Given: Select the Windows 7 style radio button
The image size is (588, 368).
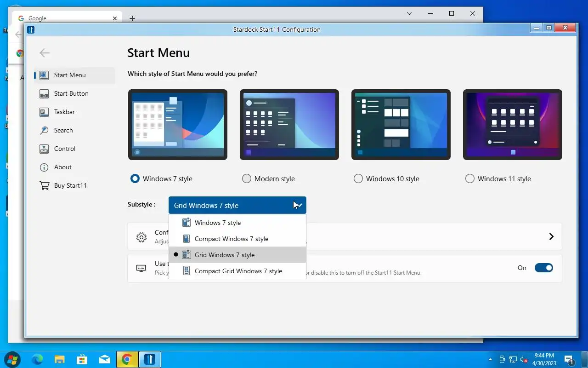Looking at the screenshot, I should [x=135, y=178].
